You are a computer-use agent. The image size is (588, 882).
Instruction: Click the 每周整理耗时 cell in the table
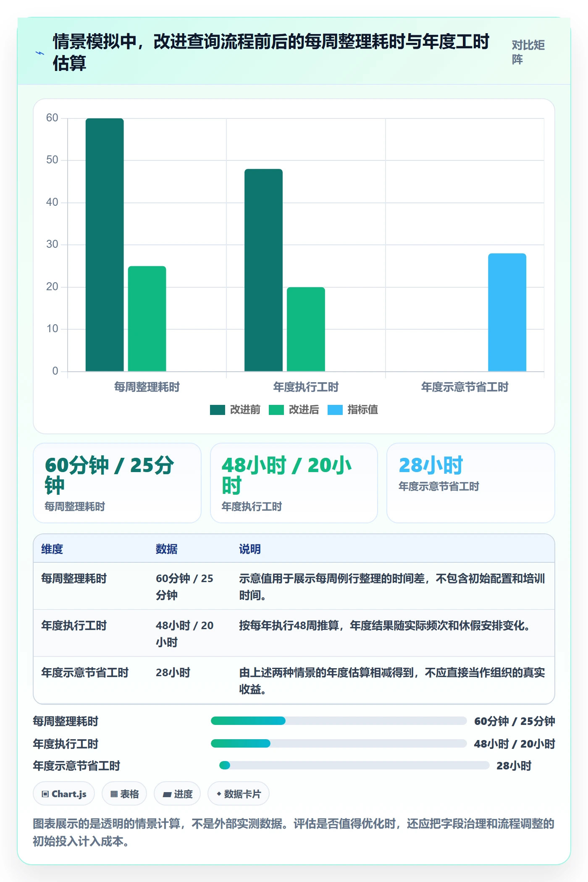(74, 578)
